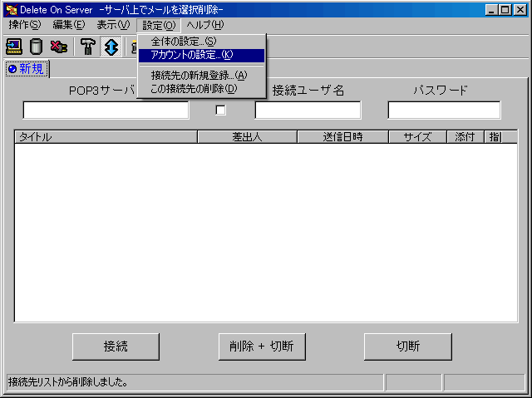
Task: Sort by タイトル column header
Action: [x=106, y=137]
